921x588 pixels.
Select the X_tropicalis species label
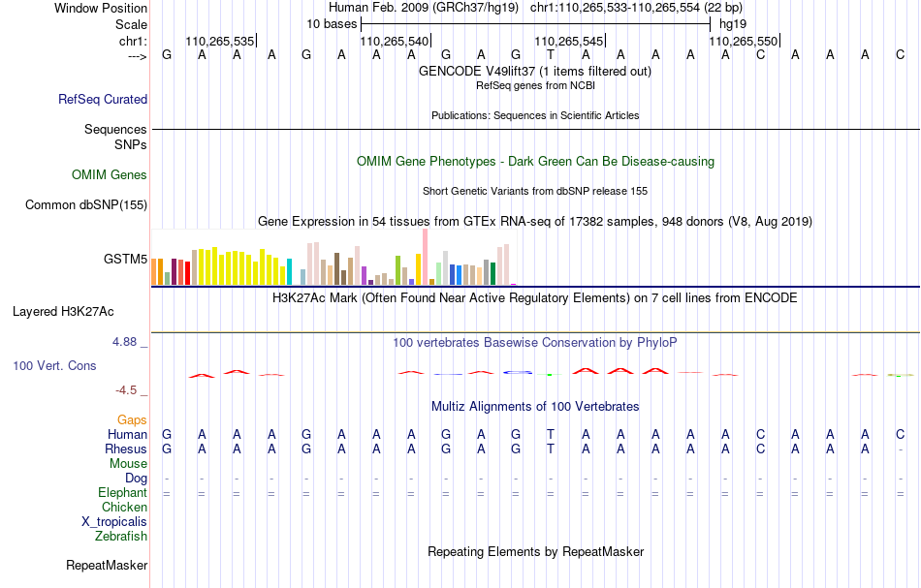coord(114,522)
